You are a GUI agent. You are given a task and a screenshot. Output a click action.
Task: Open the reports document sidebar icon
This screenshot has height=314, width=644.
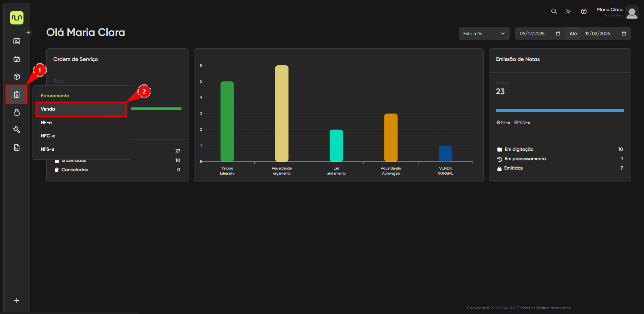(x=16, y=147)
